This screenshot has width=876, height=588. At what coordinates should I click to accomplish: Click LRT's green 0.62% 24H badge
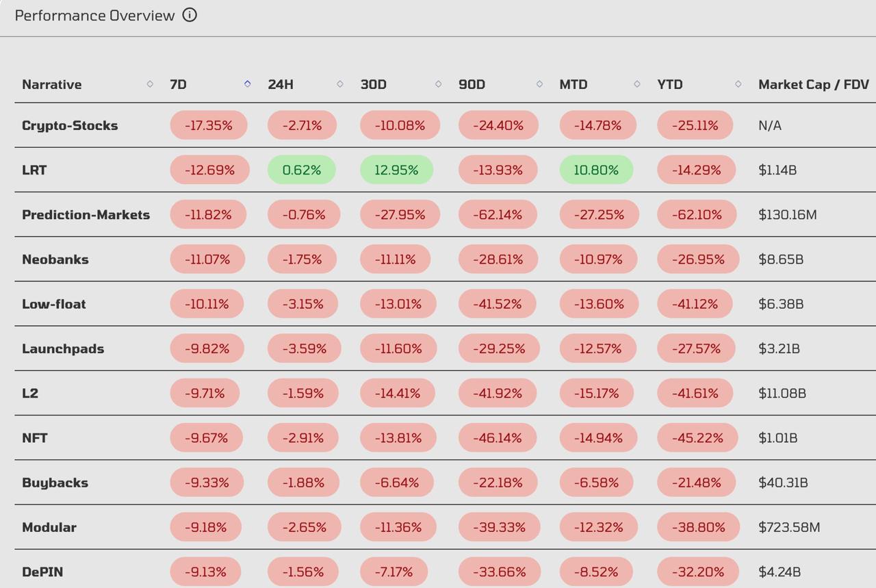click(x=301, y=170)
